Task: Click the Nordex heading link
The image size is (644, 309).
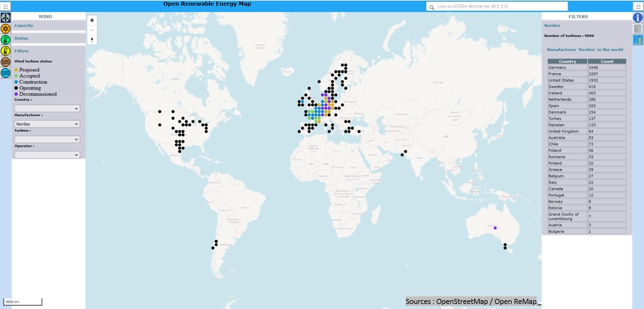Action: [552, 25]
